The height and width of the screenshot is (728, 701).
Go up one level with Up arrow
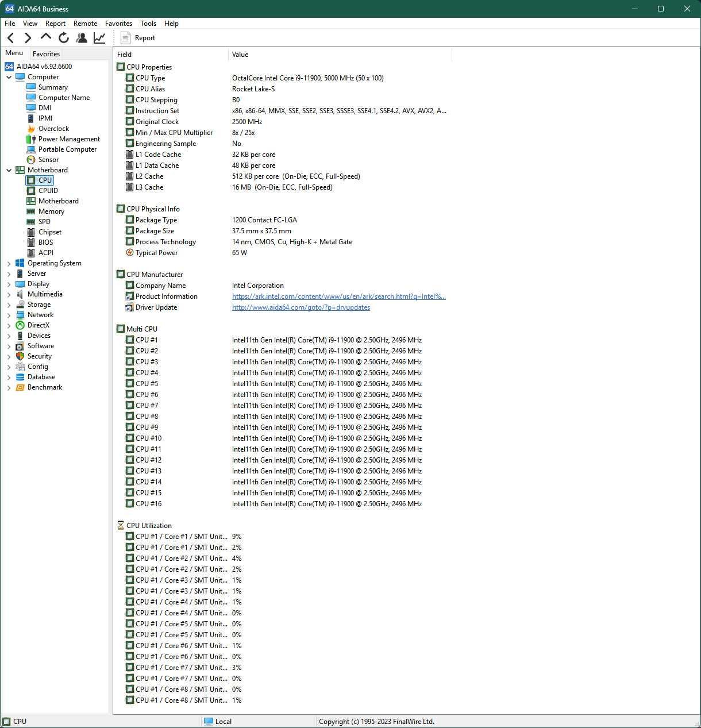point(45,37)
